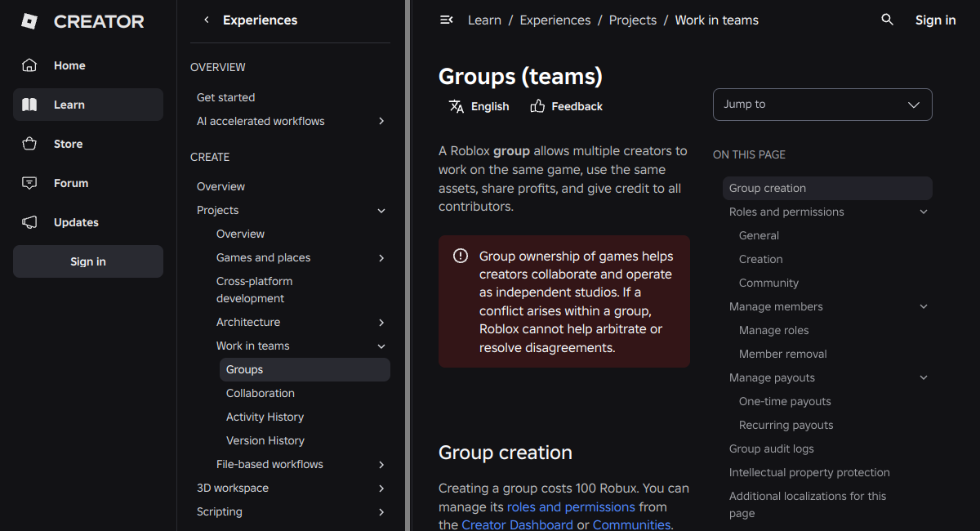Expand AI accelerated workflows section
This screenshot has height=531, width=980.
pos(381,121)
